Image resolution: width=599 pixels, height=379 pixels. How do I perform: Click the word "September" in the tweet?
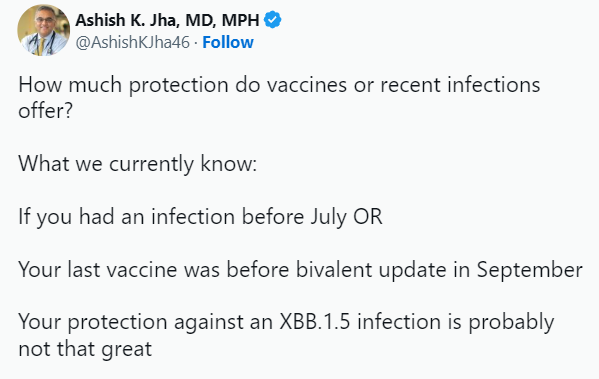529,270
